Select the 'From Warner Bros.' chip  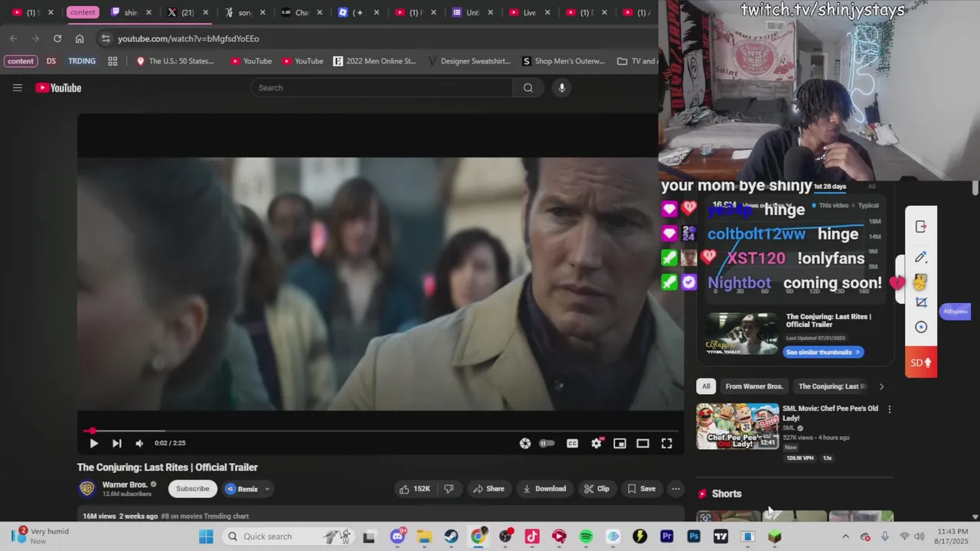click(754, 386)
